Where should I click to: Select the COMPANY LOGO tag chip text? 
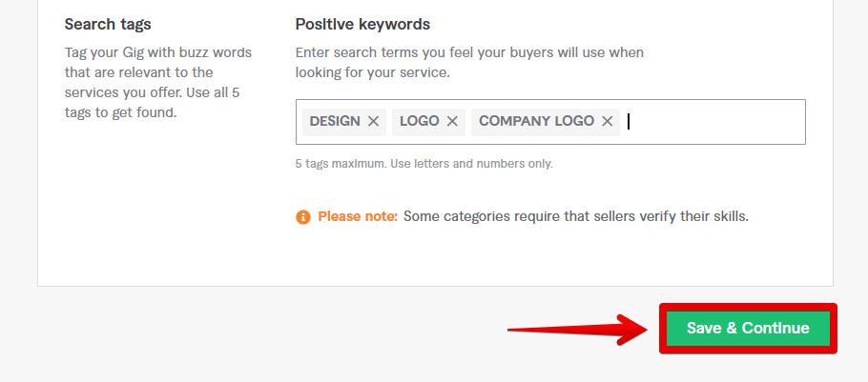click(x=536, y=121)
